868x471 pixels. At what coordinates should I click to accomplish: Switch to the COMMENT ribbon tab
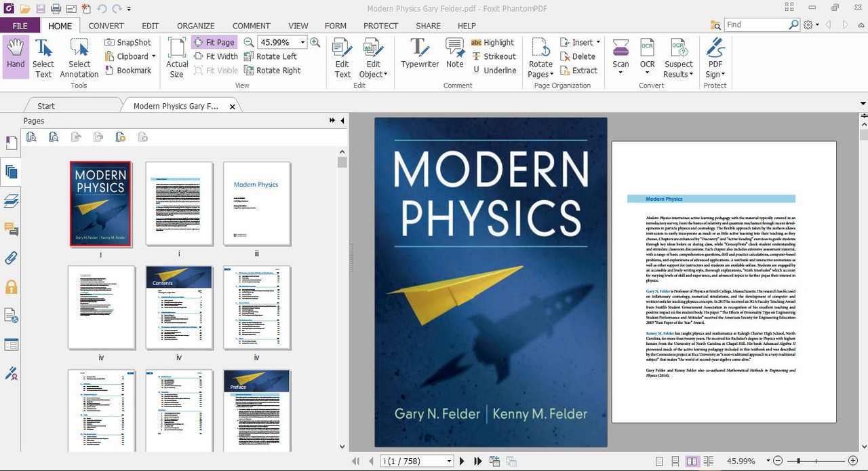click(252, 26)
